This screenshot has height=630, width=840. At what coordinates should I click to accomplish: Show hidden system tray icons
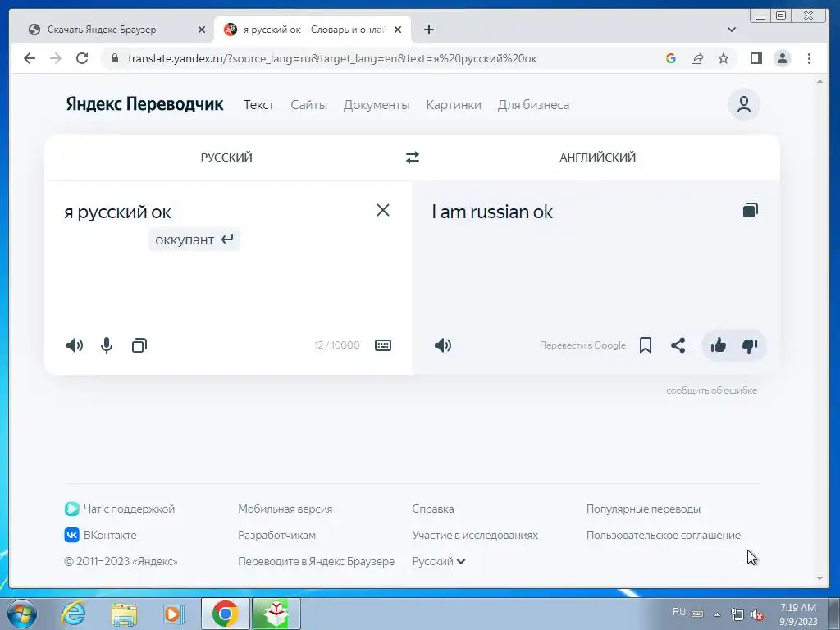pyautogui.click(x=717, y=614)
